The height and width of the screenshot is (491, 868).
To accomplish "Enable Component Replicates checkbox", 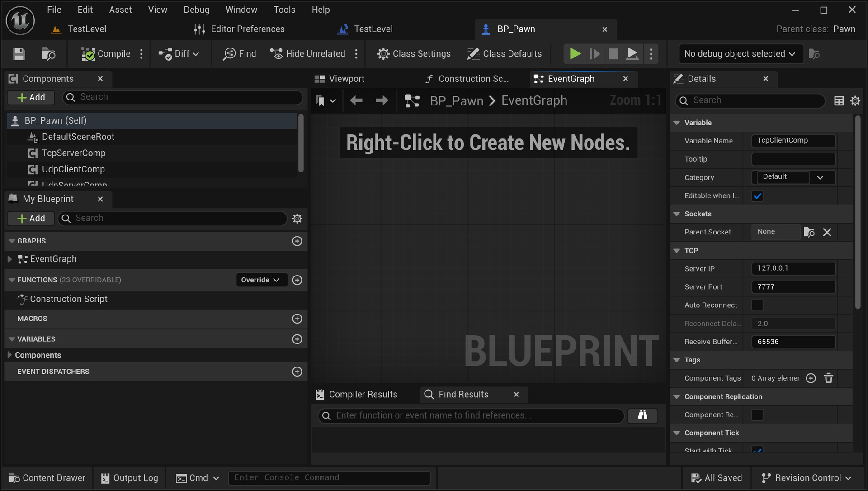I will click(x=758, y=415).
